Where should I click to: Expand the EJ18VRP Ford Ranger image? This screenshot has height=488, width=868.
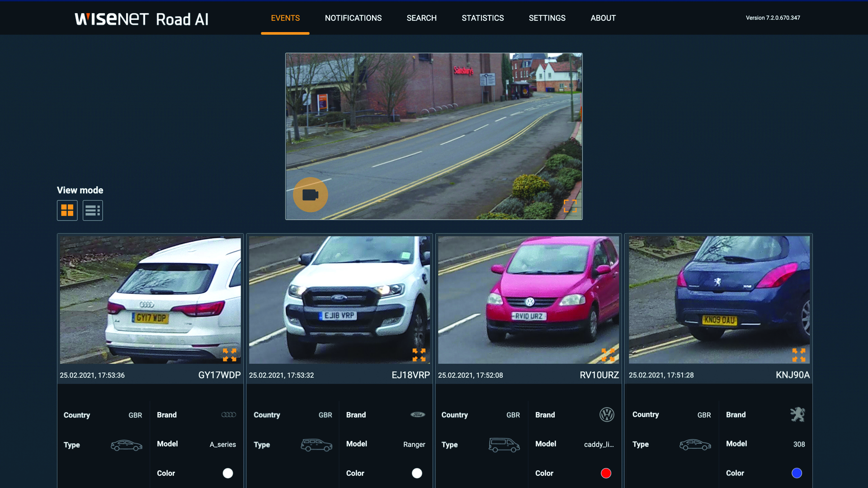pos(419,355)
